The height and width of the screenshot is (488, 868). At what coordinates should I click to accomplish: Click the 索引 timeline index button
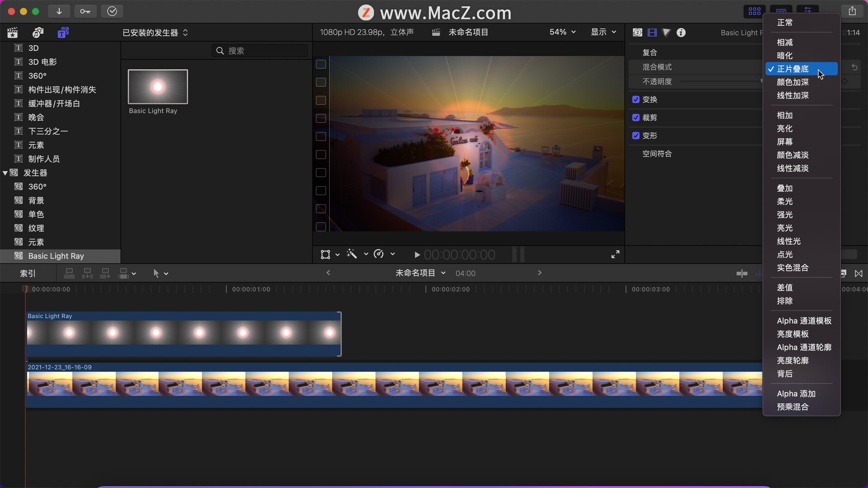pos(28,273)
